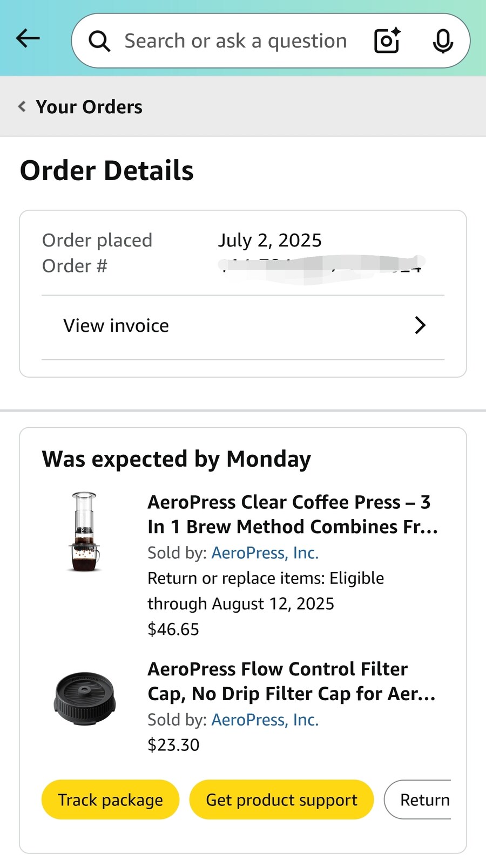
Task: Tap Get product support button
Action: click(x=281, y=799)
